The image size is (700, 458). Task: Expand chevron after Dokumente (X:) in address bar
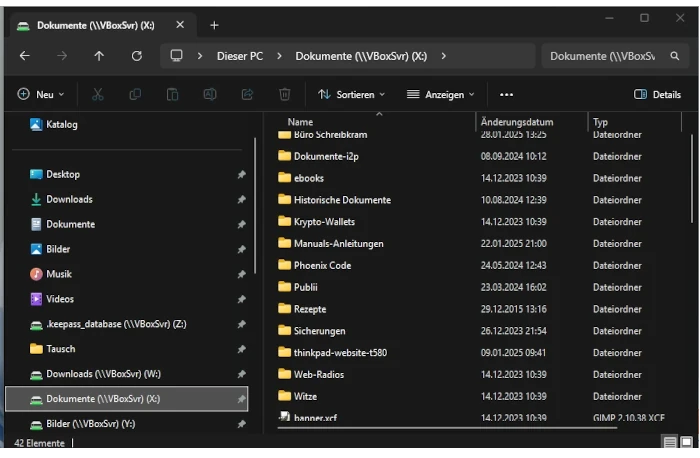coord(443,56)
